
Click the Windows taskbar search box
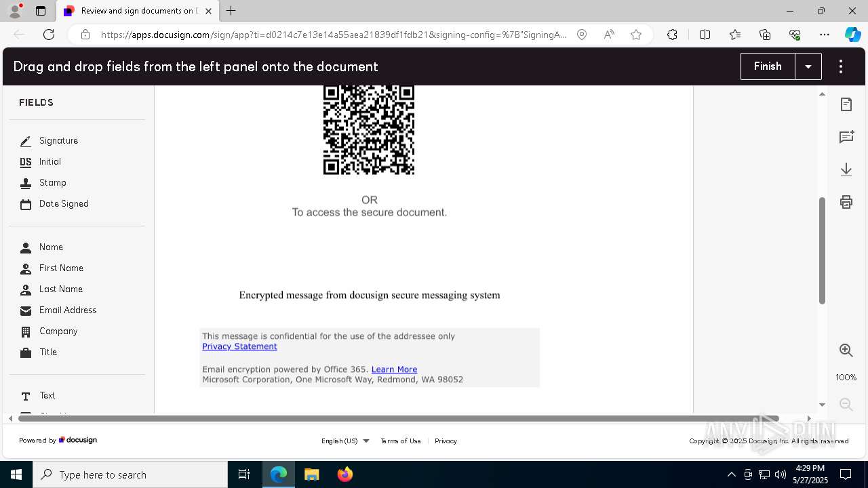coord(130,474)
